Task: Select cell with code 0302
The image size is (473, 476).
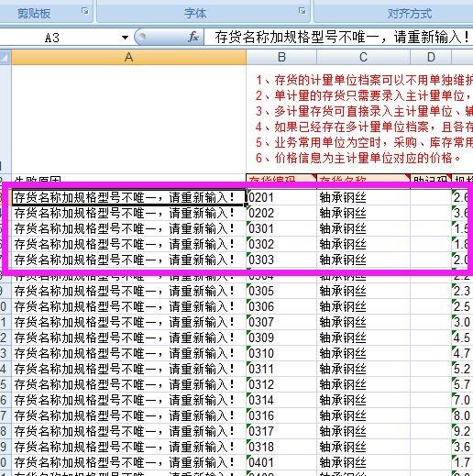Action: (281, 244)
